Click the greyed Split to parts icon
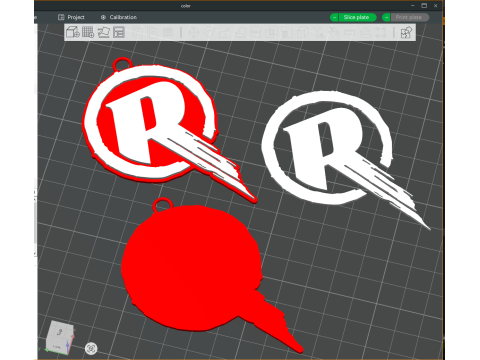Image resolution: width=480 pixels, height=360 pixels. click(x=153, y=32)
